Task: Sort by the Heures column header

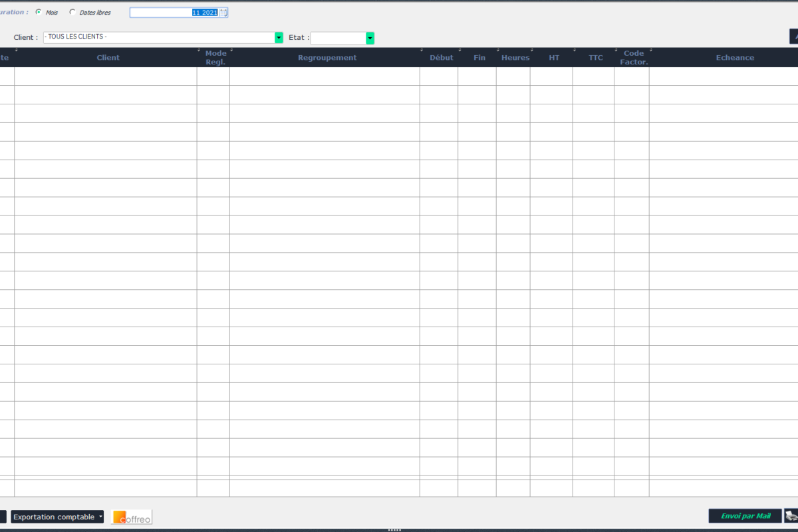Action: coord(515,58)
